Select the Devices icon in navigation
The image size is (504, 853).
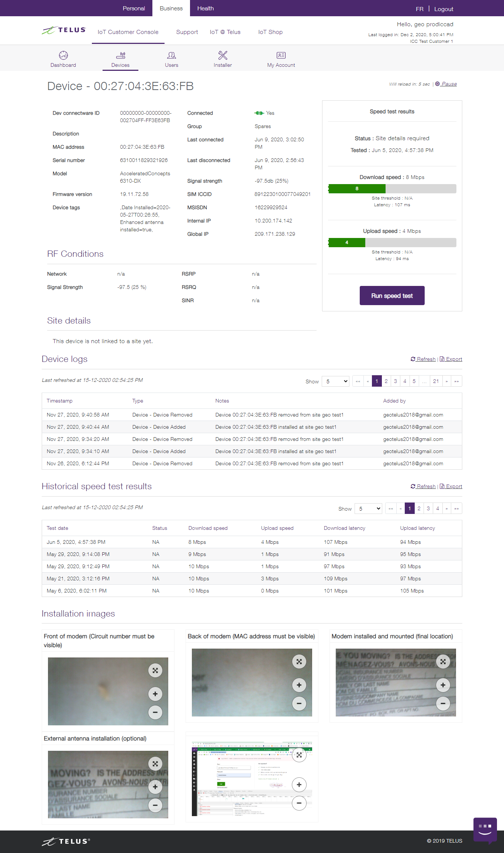(x=120, y=55)
